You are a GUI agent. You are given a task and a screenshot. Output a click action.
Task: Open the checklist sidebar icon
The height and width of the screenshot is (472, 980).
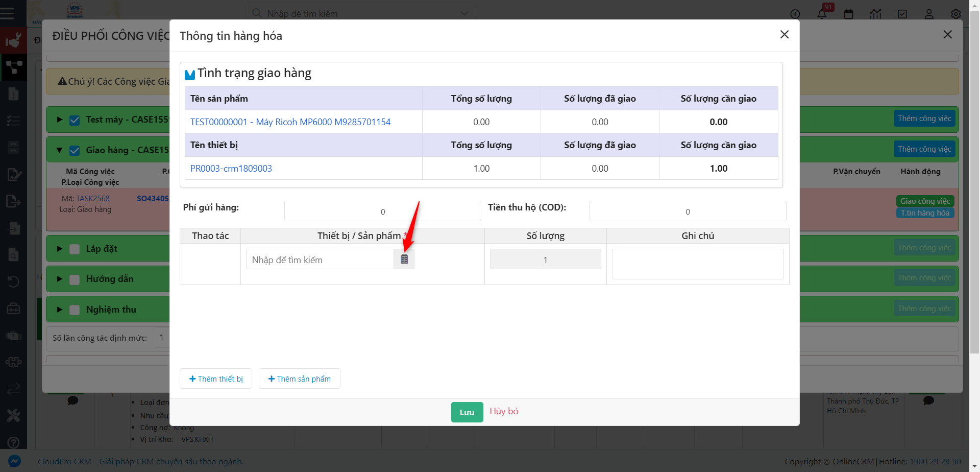(x=13, y=121)
